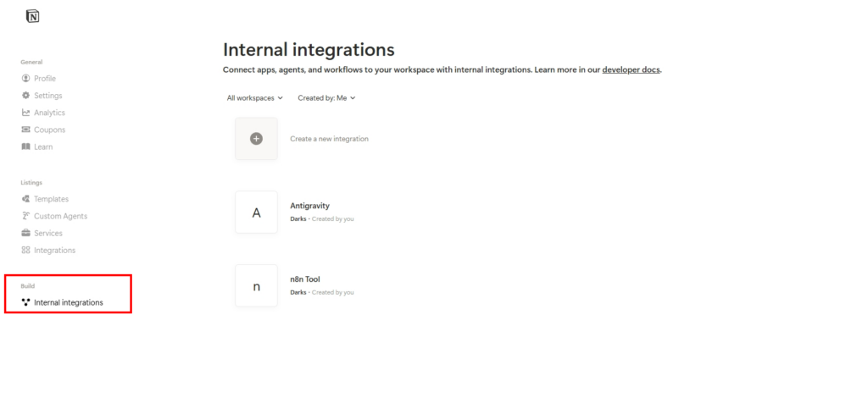
Task: Click the Antigravity 'A' thumbnail
Action: coord(256,213)
